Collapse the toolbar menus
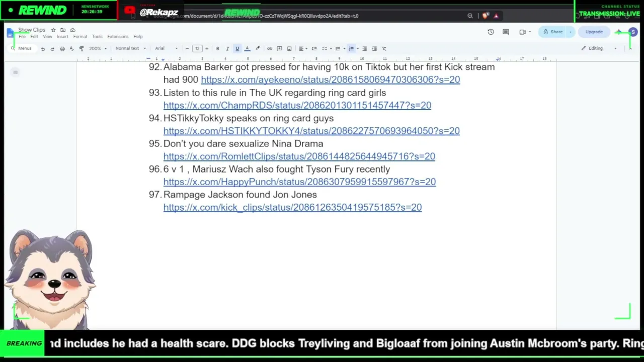644x362 pixels. [630, 49]
